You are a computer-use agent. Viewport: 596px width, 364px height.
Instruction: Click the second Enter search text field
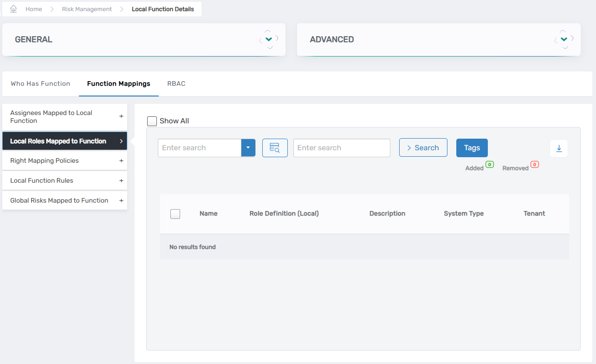point(342,148)
